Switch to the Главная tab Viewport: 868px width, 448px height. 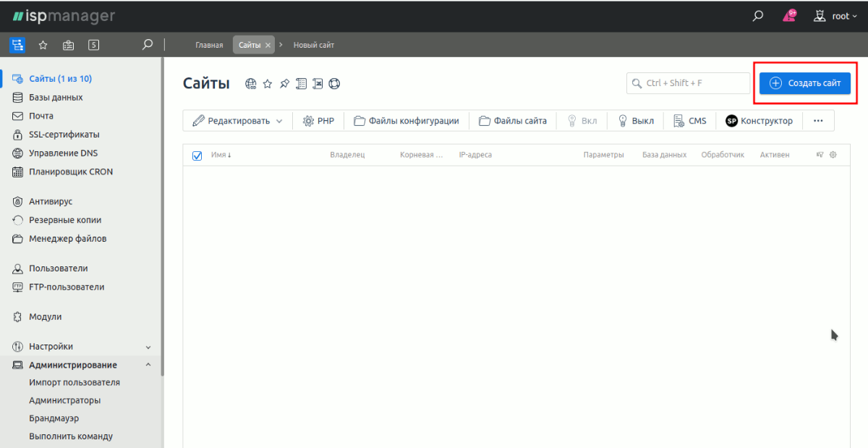(209, 45)
